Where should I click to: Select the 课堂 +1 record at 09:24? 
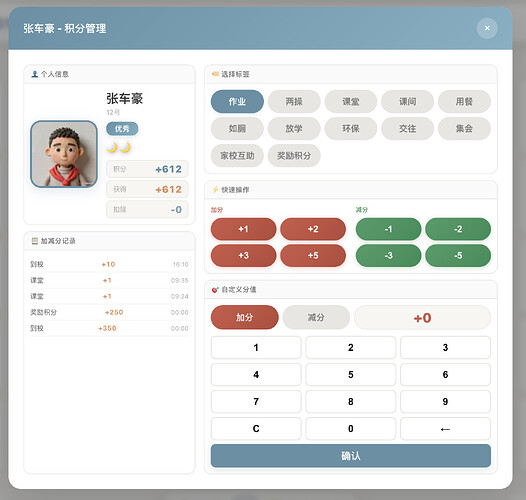pos(109,296)
